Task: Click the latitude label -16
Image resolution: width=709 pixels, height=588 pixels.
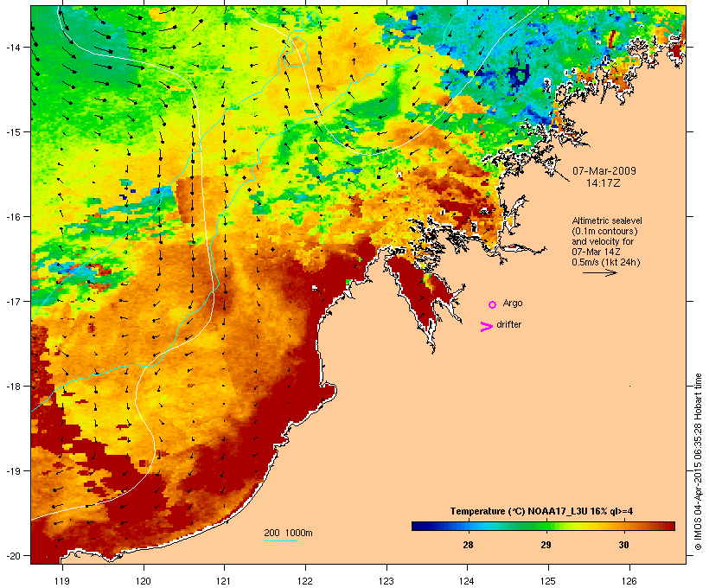Action: 12,217
